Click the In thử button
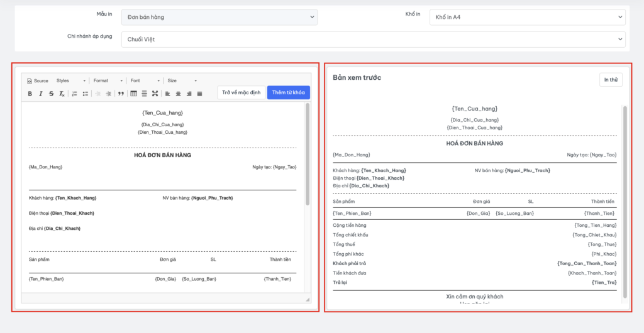This screenshot has width=644, height=333. coord(611,80)
